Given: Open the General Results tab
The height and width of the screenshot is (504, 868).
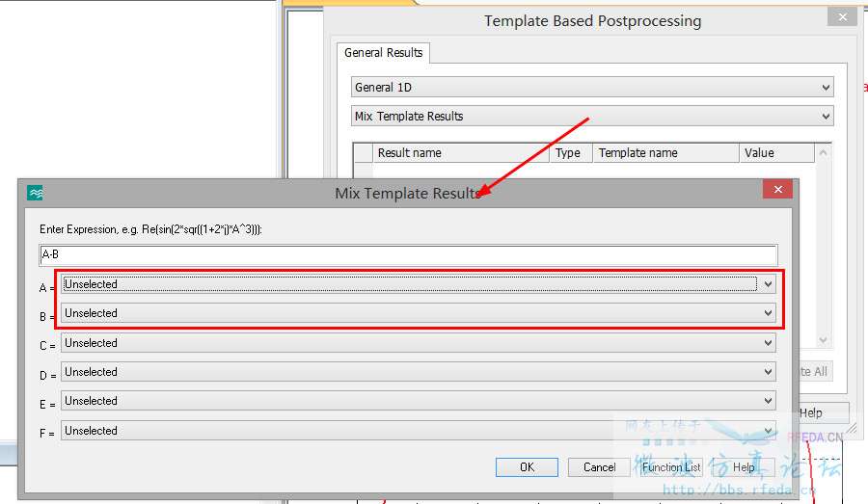Looking at the screenshot, I should pos(383,53).
